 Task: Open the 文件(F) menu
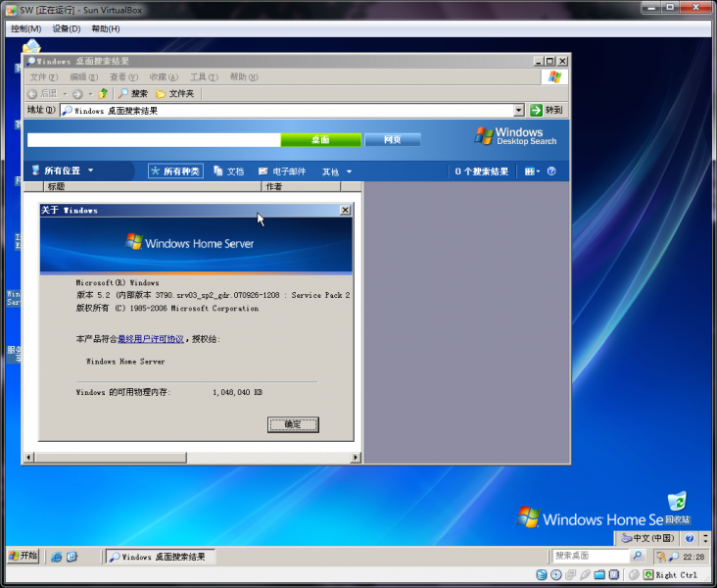point(44,76)
